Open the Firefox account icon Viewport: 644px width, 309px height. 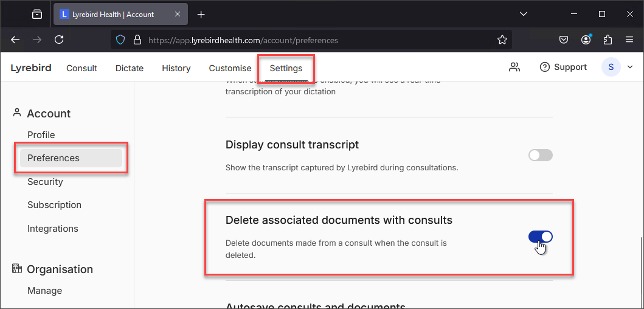coord(586,40)
